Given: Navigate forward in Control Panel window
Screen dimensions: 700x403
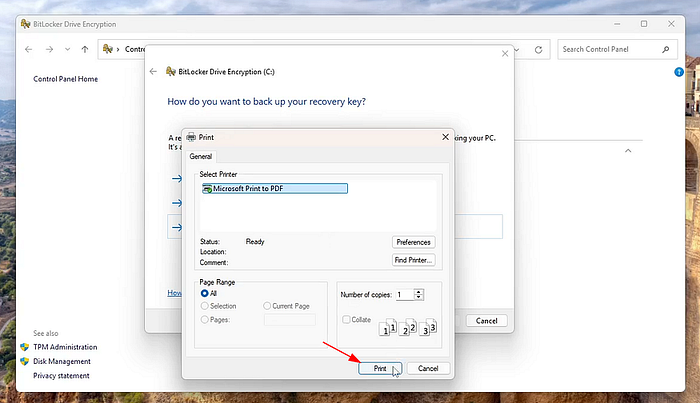Looking at the screenshot, I should [49, 50].
